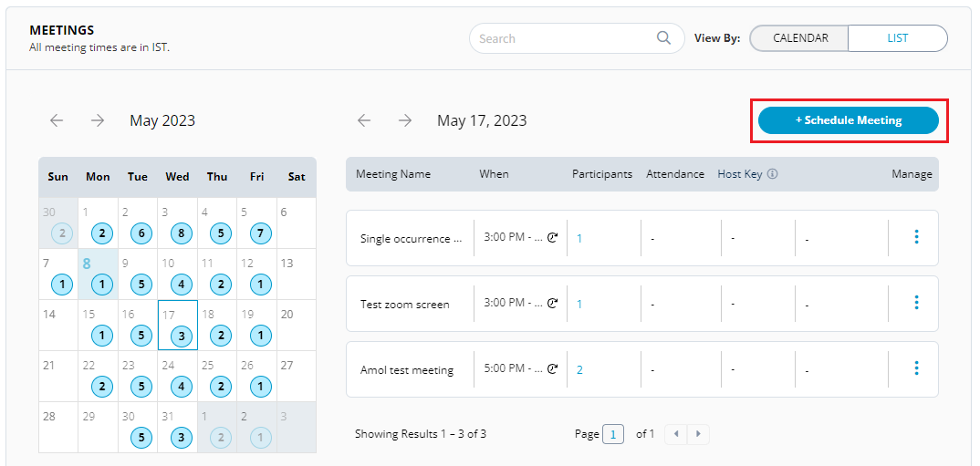Open Manage menu for Single occurrence meeting
This screenshot has width=980, height=466.
[916, 237]
